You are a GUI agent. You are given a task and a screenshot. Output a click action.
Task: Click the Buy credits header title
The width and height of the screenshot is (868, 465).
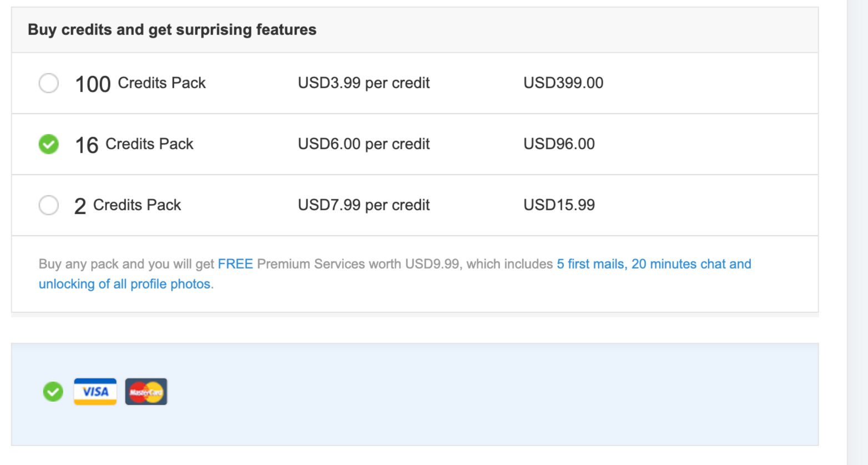coord(172,29)
